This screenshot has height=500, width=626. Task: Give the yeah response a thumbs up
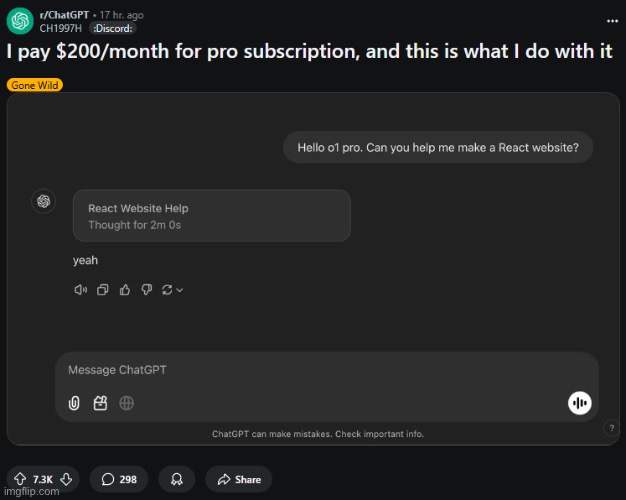tap(125, 290)
